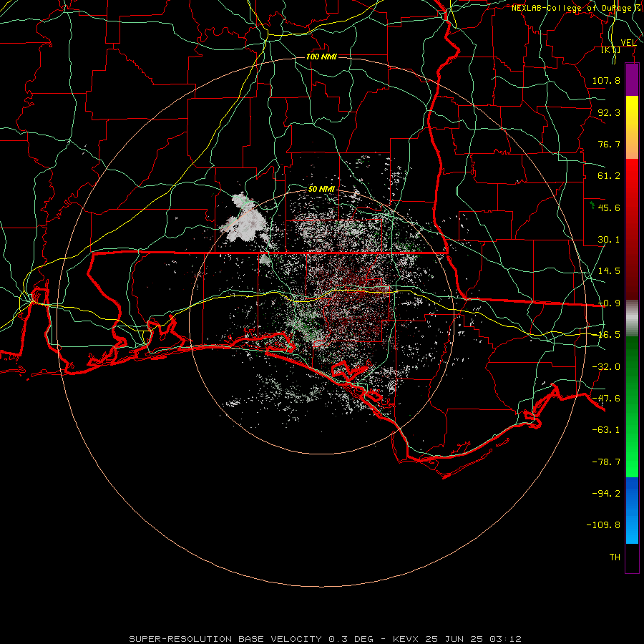Image resolution: width=644 pixels, height=644 pixels.
Task: Click the large gray radar echo blob
Action: point(246,220)
